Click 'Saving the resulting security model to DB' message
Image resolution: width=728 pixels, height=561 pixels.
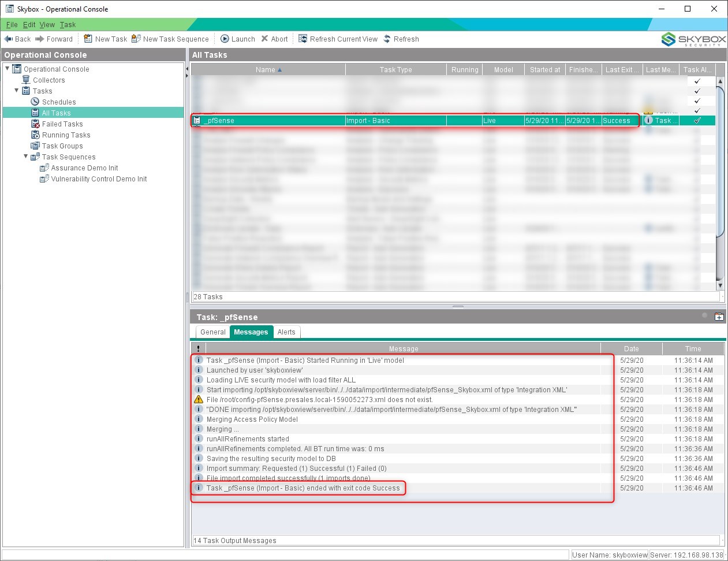(x=271, y=459)
